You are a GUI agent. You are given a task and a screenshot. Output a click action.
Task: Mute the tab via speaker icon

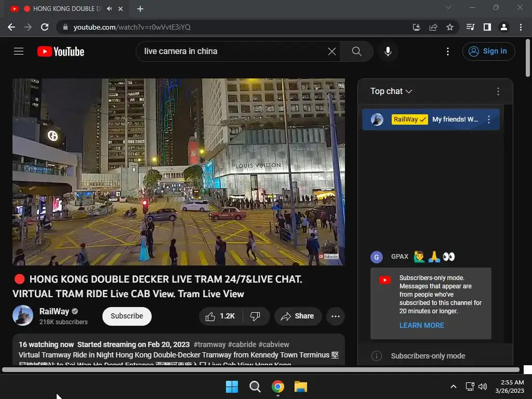[109, 8]
